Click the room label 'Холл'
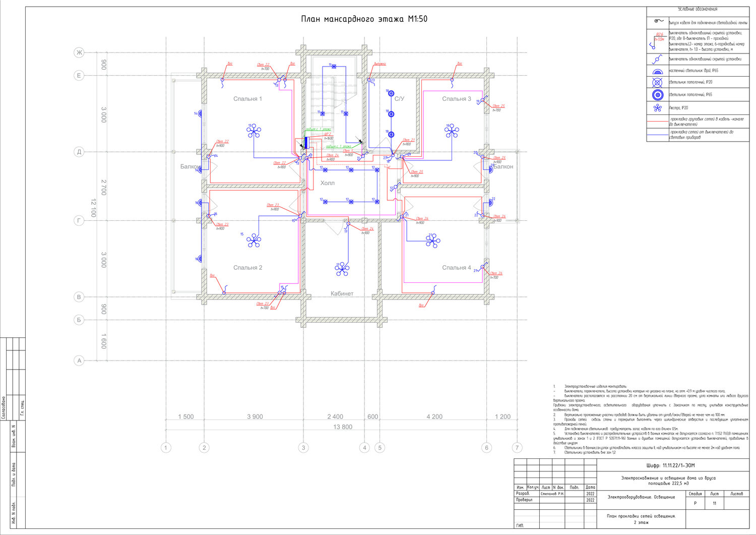 point(328,183)
